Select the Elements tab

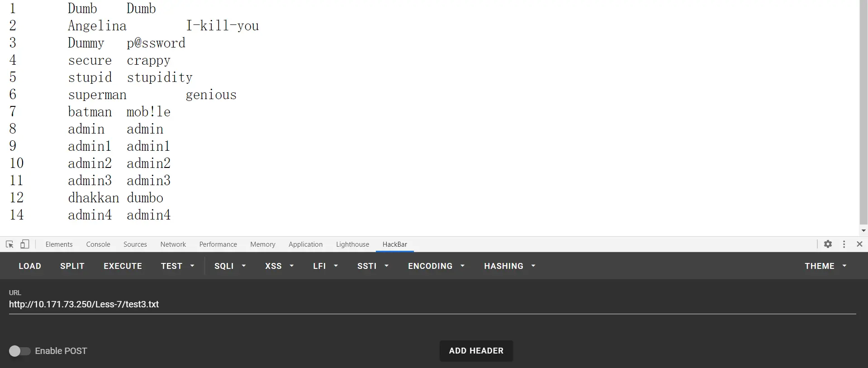59,244
